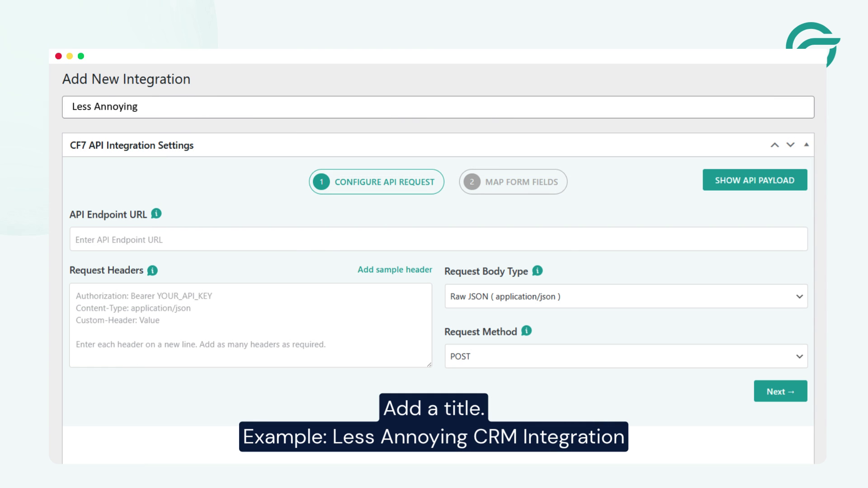Click the Next button

coord(780,391)
